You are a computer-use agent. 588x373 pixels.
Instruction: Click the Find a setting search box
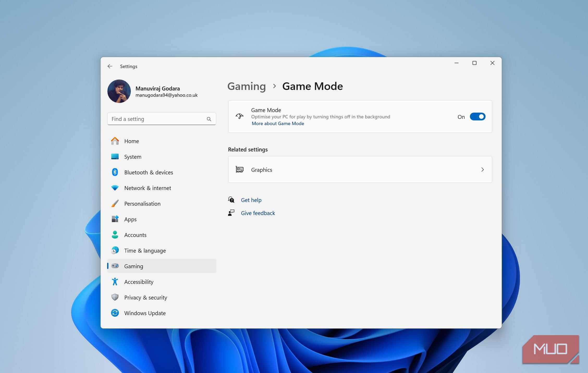pos(156,119)
